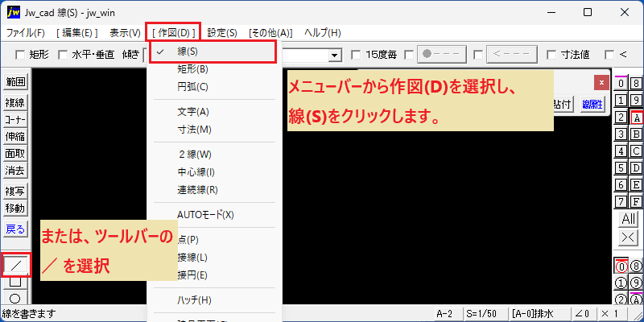Select square layer 1 button
644x322 pixels.
(621, 101)
